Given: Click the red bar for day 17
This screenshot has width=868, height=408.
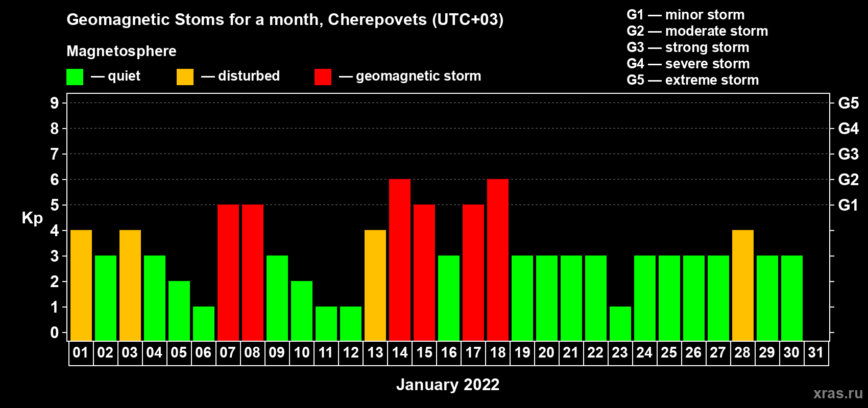Looking at the screenshot, I should coord(473,272).
